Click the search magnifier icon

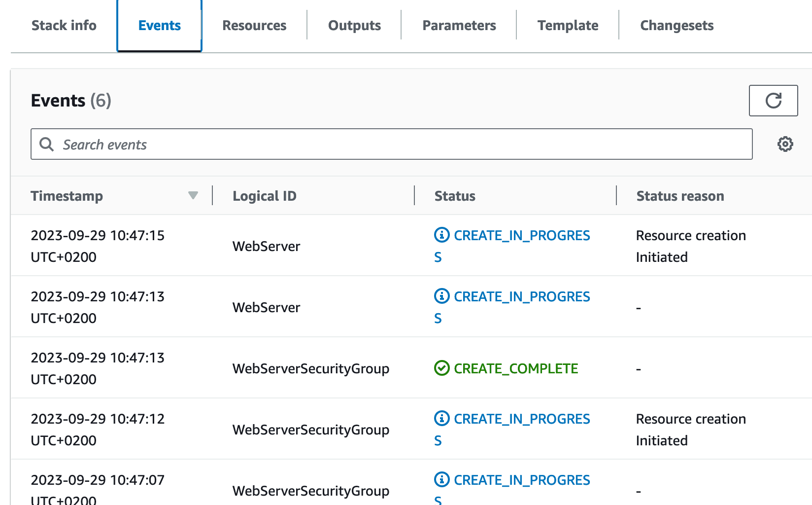click(x=47, y=144)
